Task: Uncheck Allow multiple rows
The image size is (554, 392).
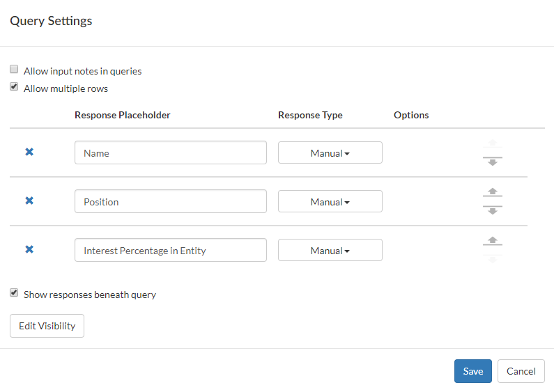Action: click(14, 87)
